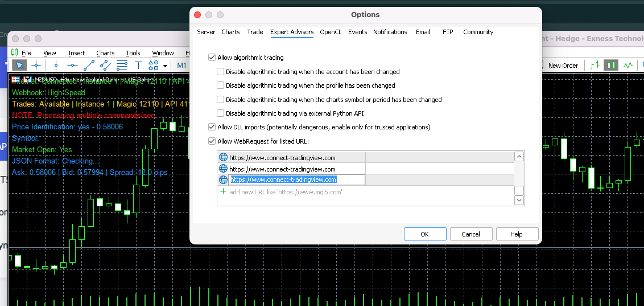Draw a vertical line on chart
Image resolution: width=644 pixels, height=306 pixels.
(x=56, y=66)
